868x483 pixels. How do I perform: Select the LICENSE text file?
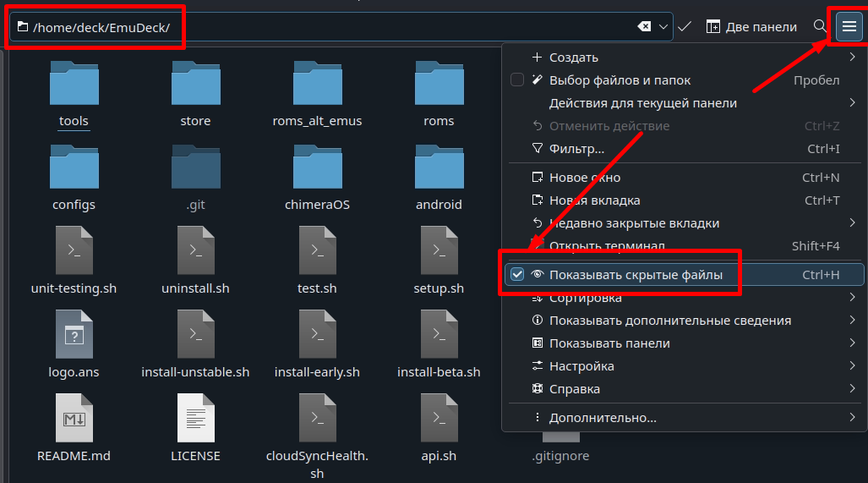click(x=195, y=423)
